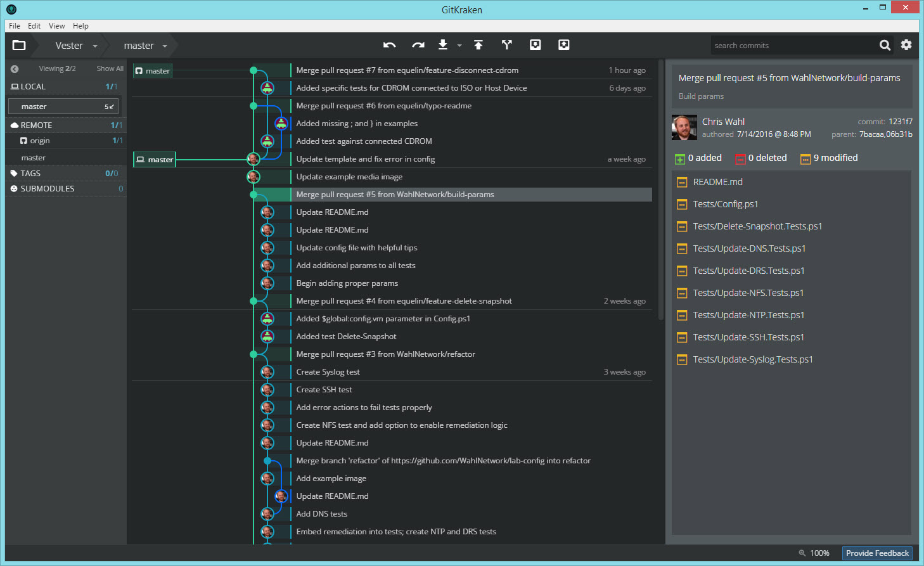924x566 pixels.
Task: Pop the stashed changes
Action: [563, 45]
